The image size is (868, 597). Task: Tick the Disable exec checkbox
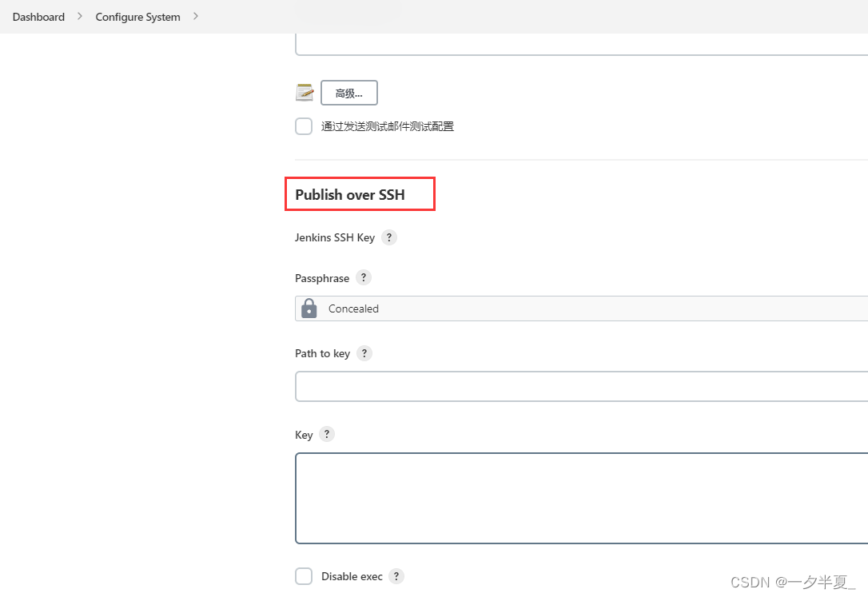(304, 576)
